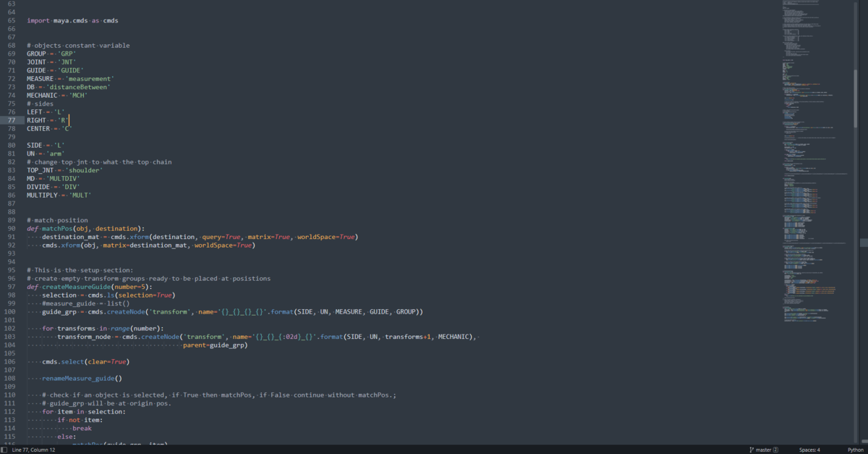The image size is (868, 454).
Task: Open the Python syntax selector in status bar
Action: pos(856,450)
